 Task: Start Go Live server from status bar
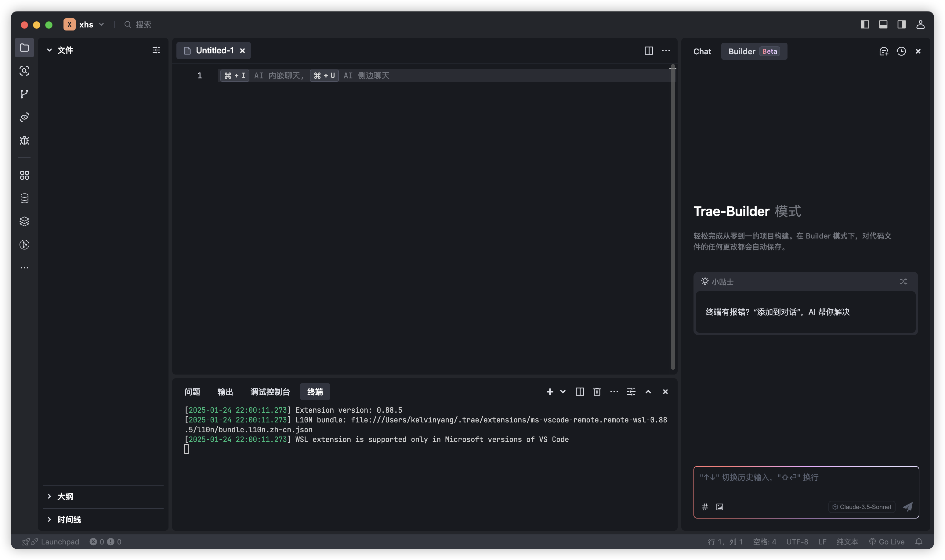(886, 541)
